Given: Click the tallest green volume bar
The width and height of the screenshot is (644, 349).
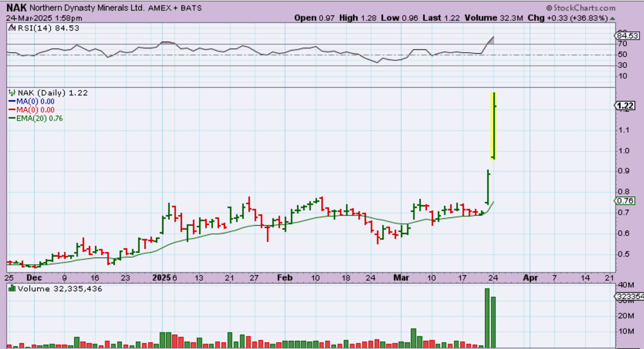Looking at the screenshot, I should (487, 318).
